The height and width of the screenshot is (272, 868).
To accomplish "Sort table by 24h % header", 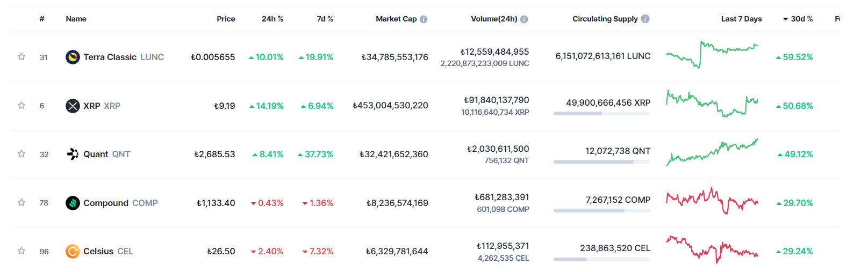I will (x=272, y=19).
